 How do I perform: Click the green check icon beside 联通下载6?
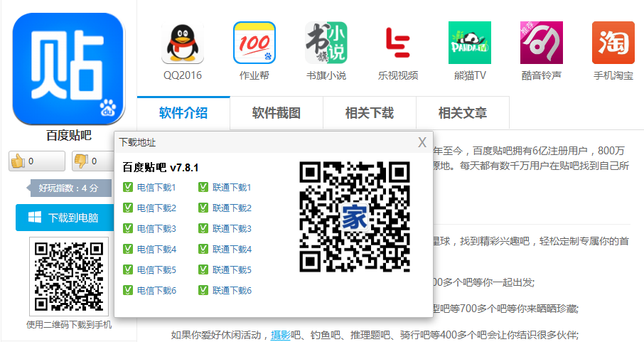click(x=203, y=290)
